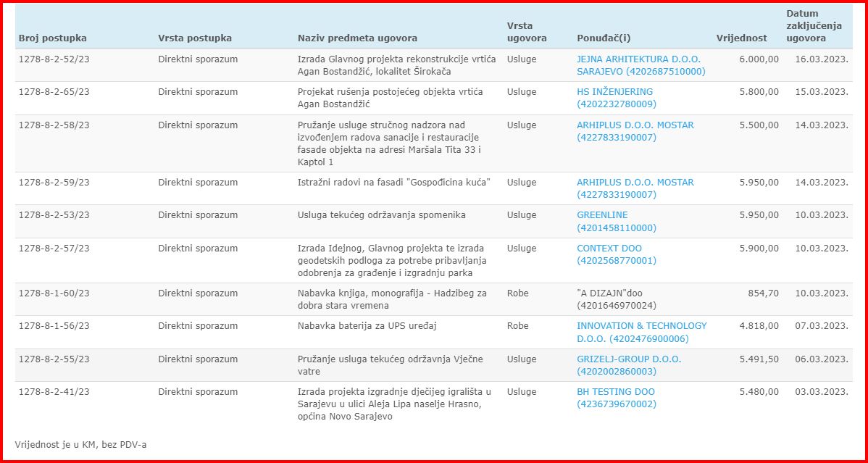Open the INNOVATION & TECHNOLOGY D.O.O. link

pos(642,333)
